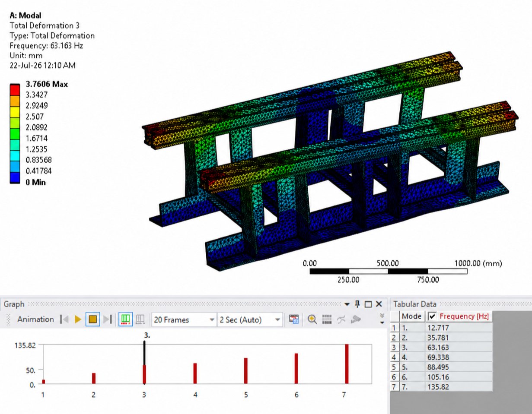The height and width of the screenshot is (414, 532).
Task: Click export animation video file icon
Action: coord(294,319)
